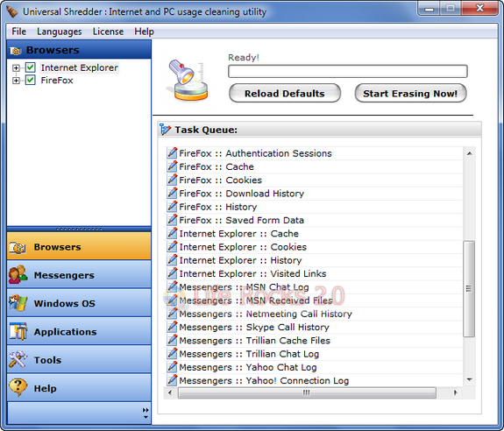Click the Messengers people icon
Viewport: 504px width, 431px height.
tap(18, 274)
